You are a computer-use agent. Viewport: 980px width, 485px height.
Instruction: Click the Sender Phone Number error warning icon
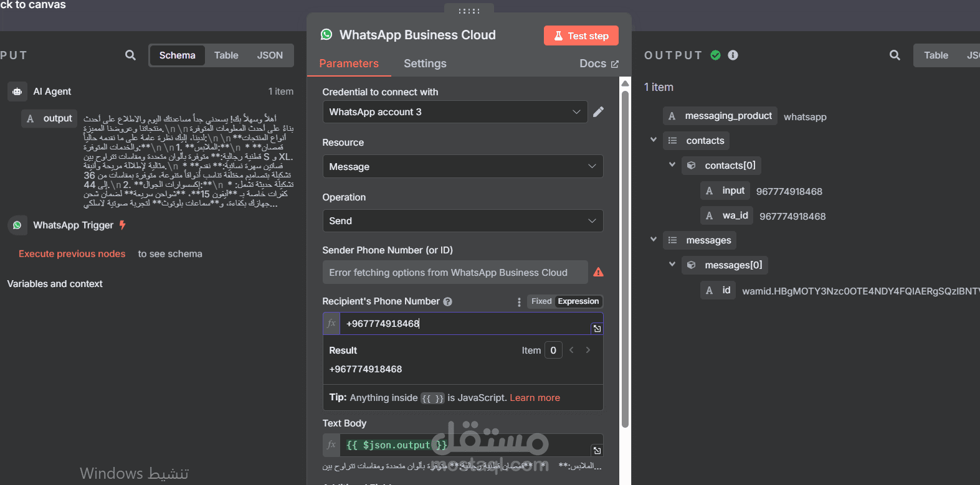pyautogui.click(x=598, y=272)
